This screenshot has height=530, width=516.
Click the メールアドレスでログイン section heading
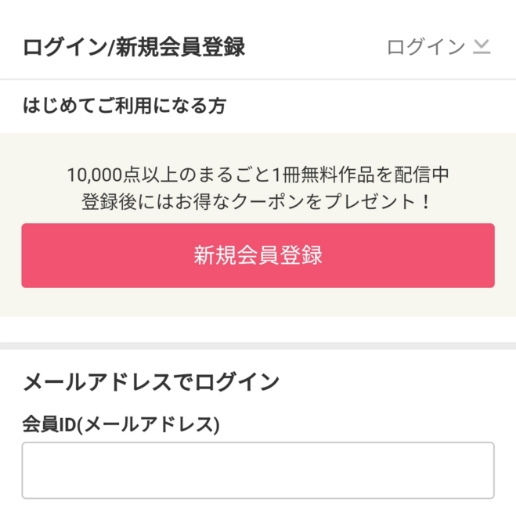tap(151, 382)
